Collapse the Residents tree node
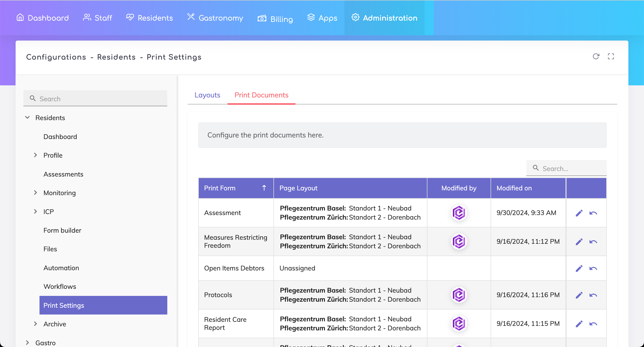 pos(27,118)
